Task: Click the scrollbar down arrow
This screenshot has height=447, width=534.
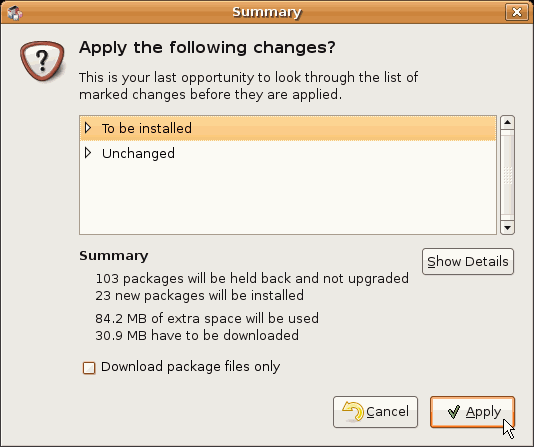Action: point(507,228)
